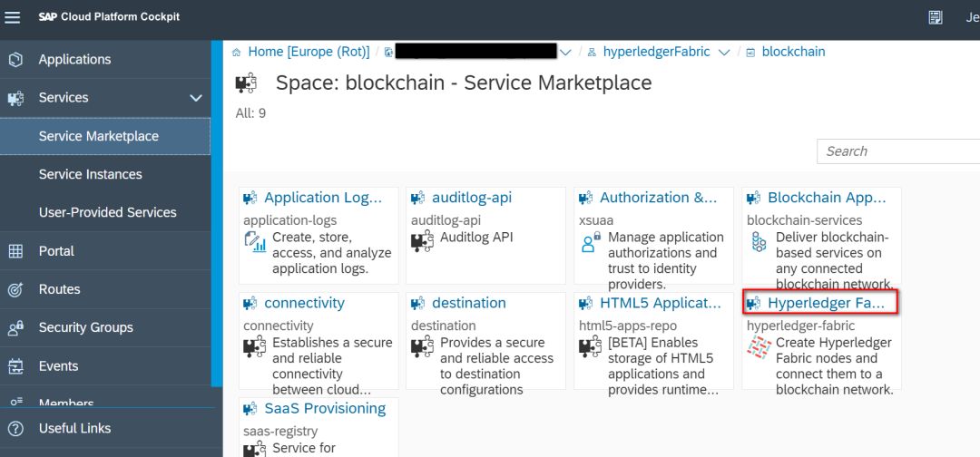Open the SaaS Provisioning service tile
The height and width of the screenshot is (457, 980).
coord(325,408)
